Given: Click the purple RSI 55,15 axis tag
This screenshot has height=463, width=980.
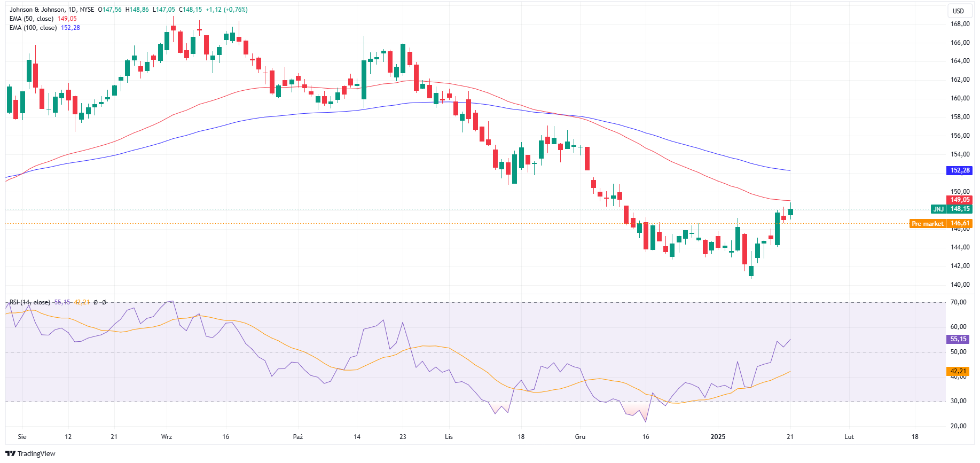Looking at the screenshot, I should click(x=958, y=339).
